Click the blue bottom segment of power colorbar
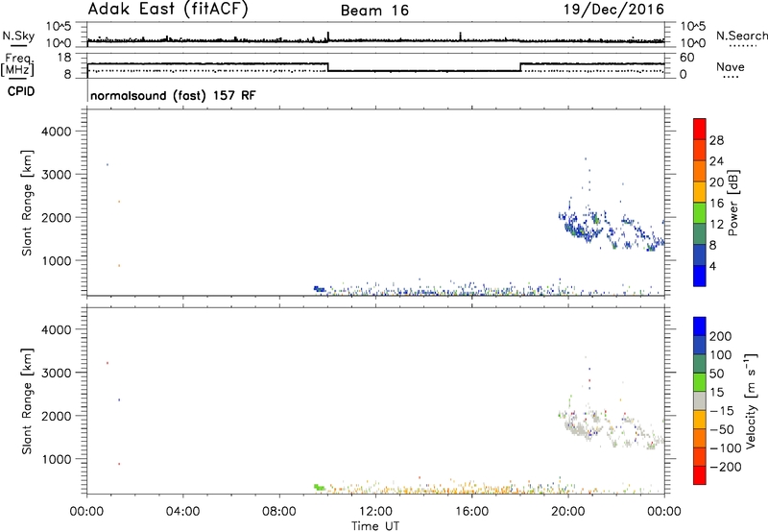The width and height of the screenshot is (768, 532). tap(700, 276)
